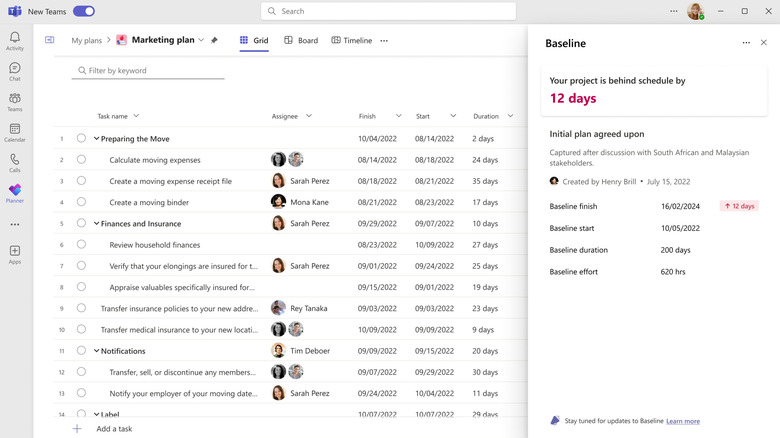The image size is (780, 438).
Task: Mark 'Calculate moving expenses' task complete
Action: point(81,160)
